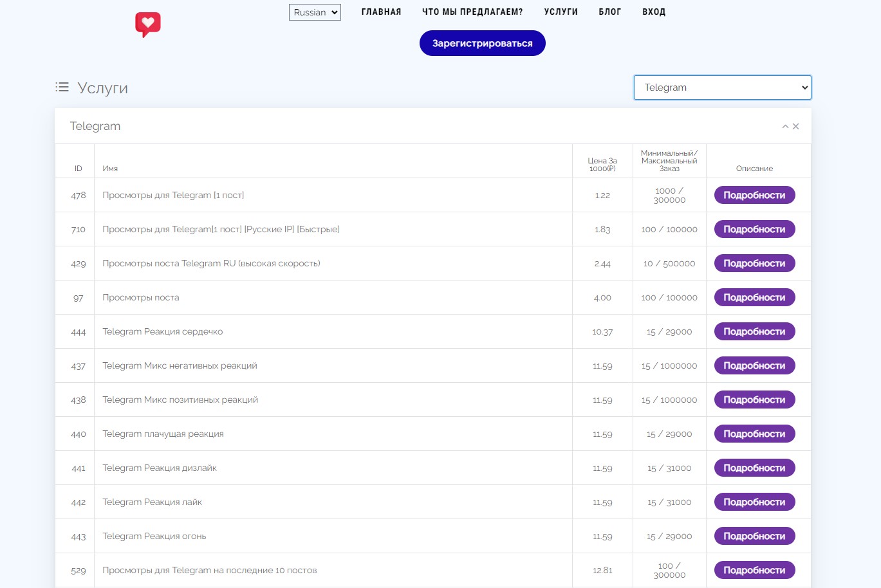The height and width of the screenshot is (588, 881).
Task: Click order limit cell 100 / 300000
Action: click(x=669, y=571)
